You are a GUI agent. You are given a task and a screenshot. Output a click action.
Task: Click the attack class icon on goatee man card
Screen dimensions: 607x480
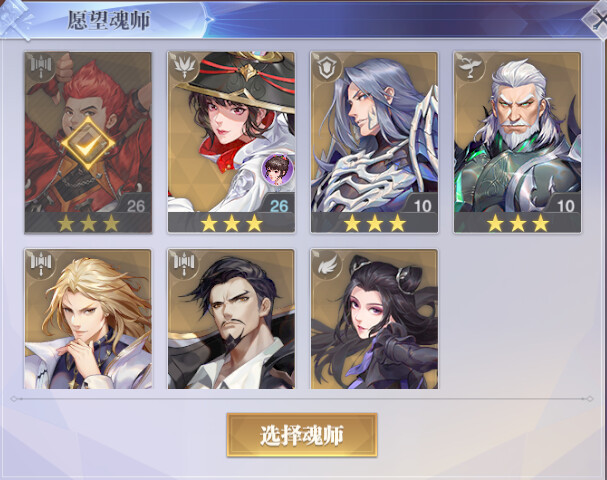coord(184,264)
